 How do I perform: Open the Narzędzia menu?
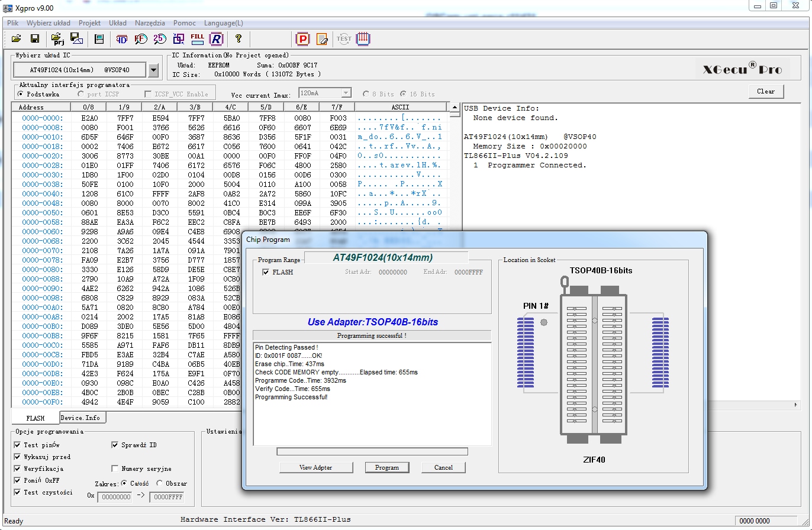coord(150,23)
